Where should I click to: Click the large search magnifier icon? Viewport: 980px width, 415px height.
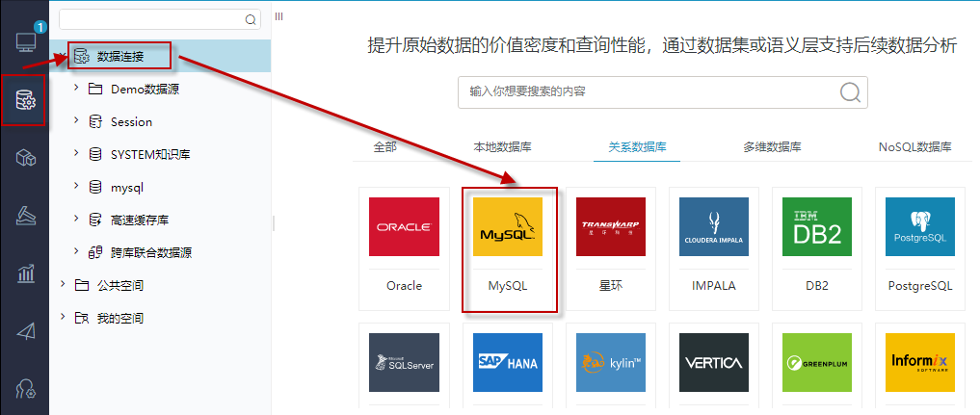[850, 92]
